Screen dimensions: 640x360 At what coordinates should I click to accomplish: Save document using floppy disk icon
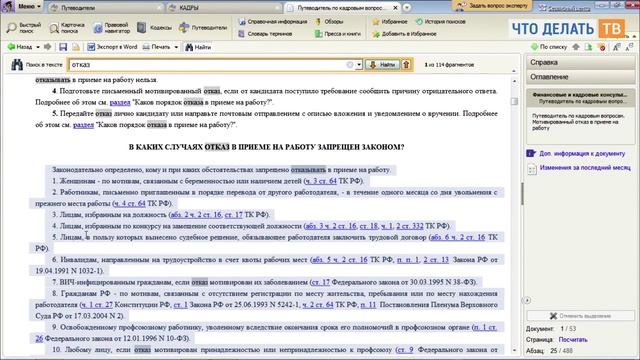63,47
